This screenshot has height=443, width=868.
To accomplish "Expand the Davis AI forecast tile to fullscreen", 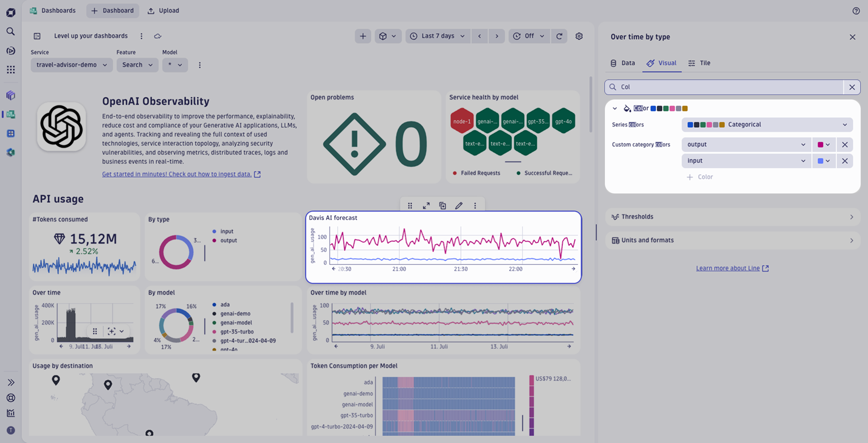I will tap(426, 205).
